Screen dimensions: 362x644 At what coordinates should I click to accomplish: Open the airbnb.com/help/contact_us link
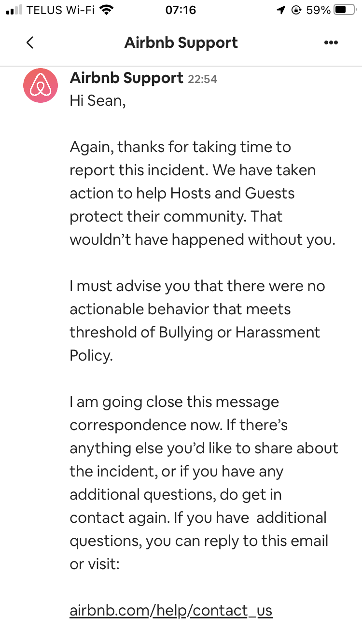(x=171, y=610)
